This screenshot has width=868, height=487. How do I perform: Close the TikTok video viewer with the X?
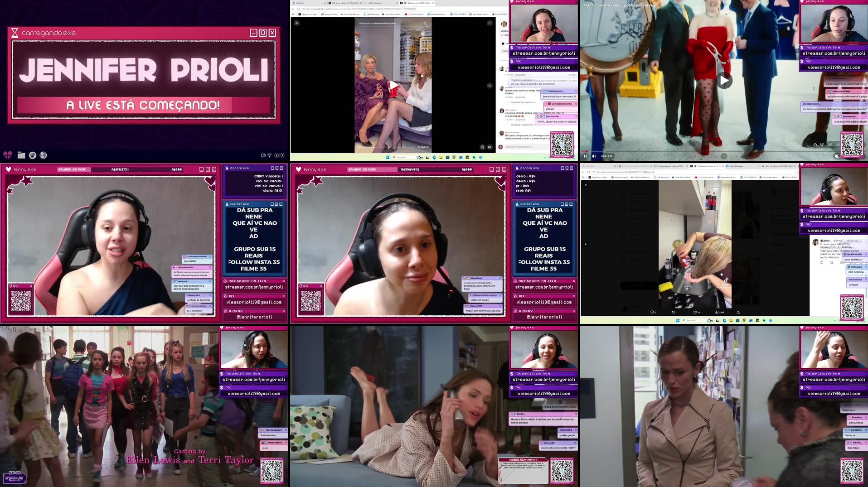click(x=296, y=23)
